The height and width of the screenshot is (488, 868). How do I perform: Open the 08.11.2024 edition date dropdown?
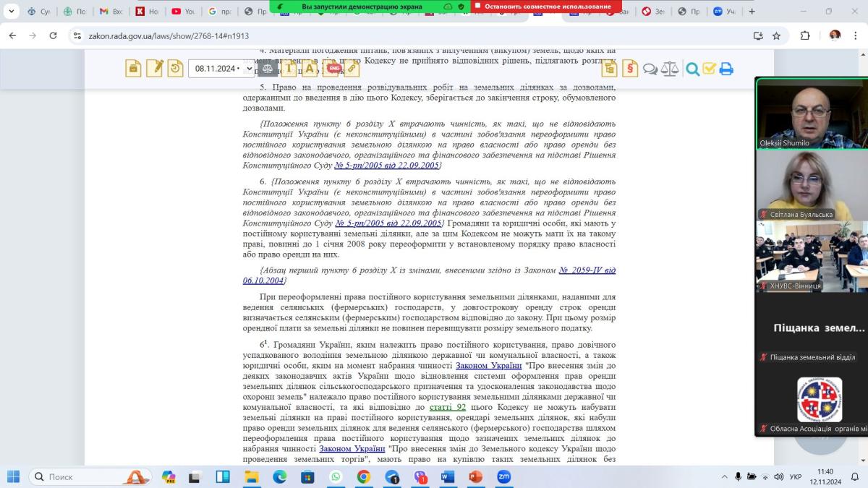point(221,69)
